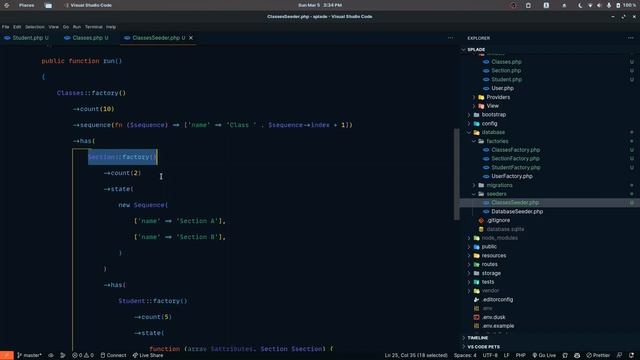The width and height of the screenshot is (640, 360).
Task: Expand the storage folder
Action: [491, 273]
